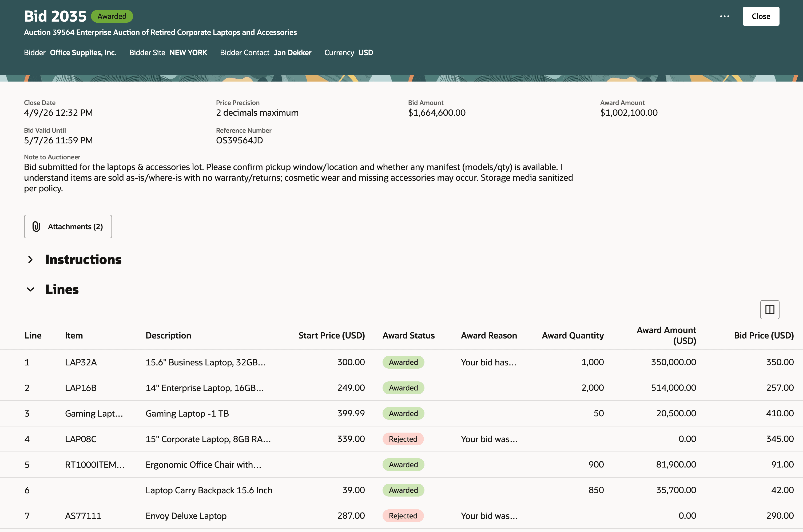The width and height of the screenshot is (803, 532).
Task: Click the Start Price (USD) column header
Action: 331,336
